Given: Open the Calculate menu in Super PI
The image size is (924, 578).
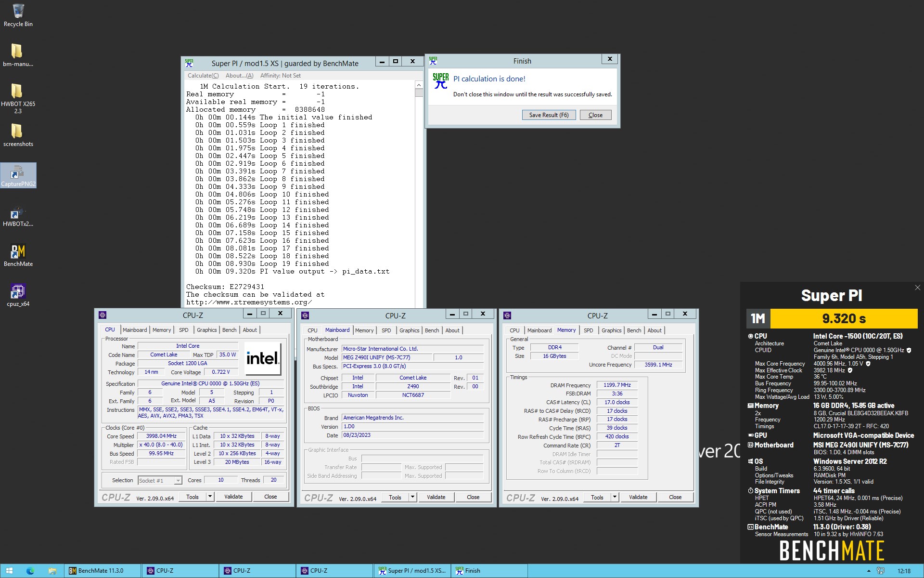Looking at the screenshot, I should [203, 76].
